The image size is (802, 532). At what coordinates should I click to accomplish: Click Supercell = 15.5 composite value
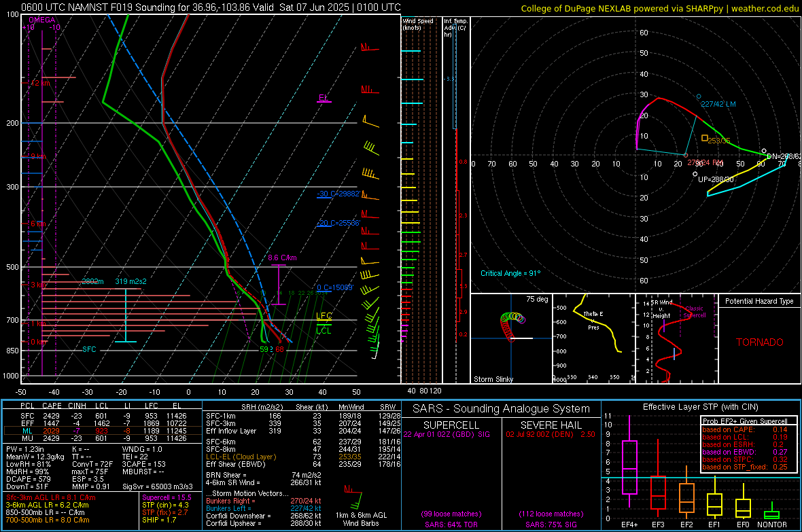167,498
